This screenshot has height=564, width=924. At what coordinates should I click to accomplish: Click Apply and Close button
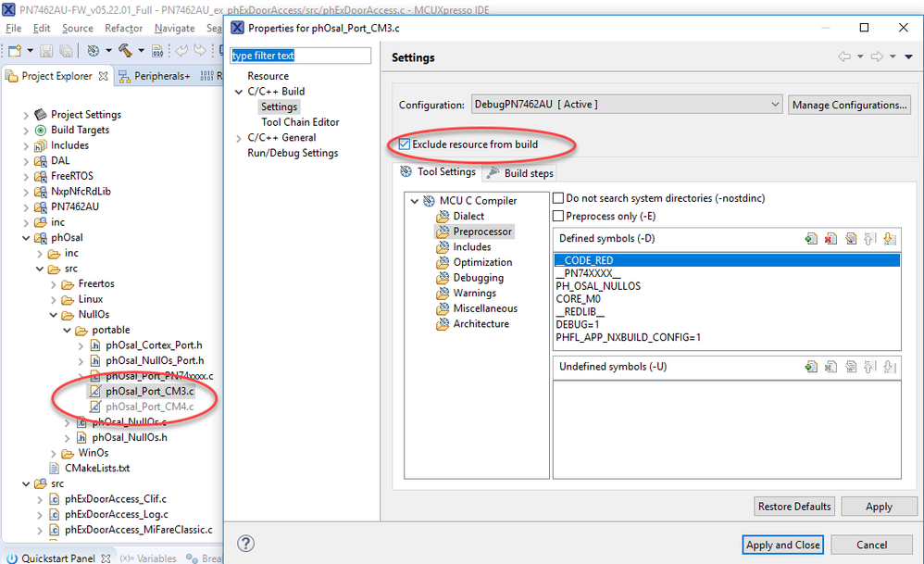point(782,545)
